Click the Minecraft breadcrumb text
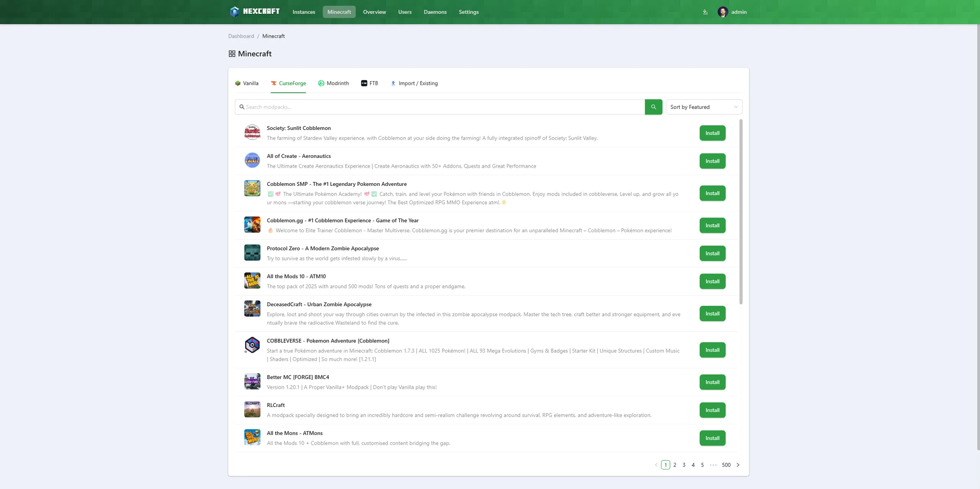The height and width of the screenshot is (489, 980). [x=274, y=36]
